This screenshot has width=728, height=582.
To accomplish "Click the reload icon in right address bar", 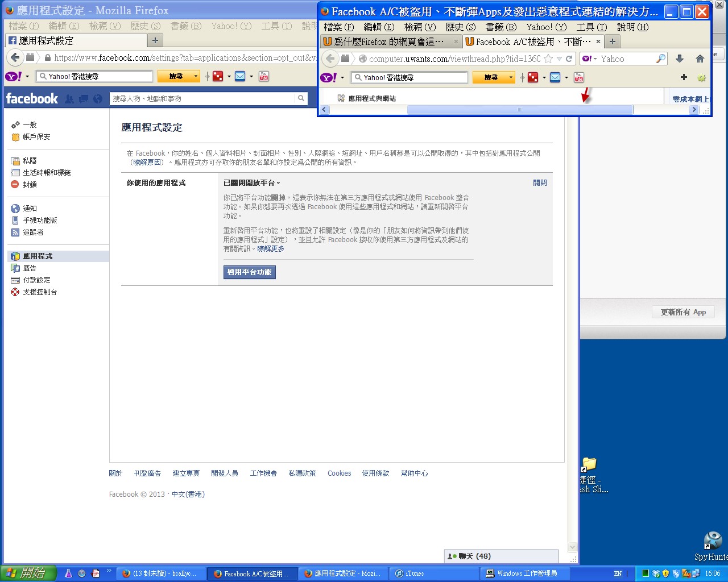I will (x=569, y=59).
